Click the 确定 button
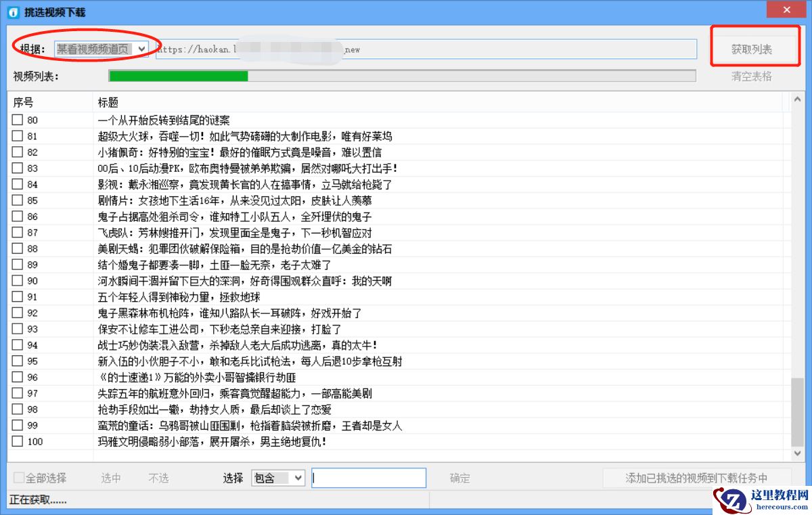This screenshot has width=812, height=515. point(460,478)
